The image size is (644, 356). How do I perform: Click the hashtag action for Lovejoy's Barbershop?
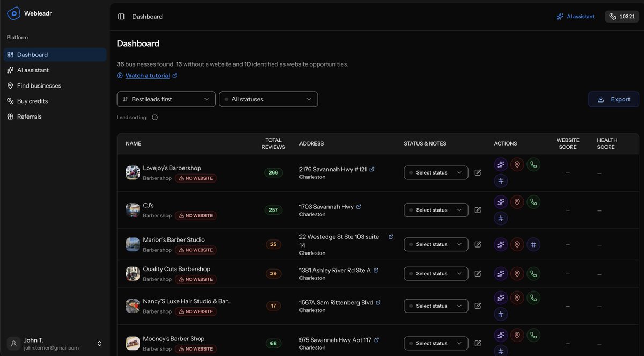click(x=501, y=181)
